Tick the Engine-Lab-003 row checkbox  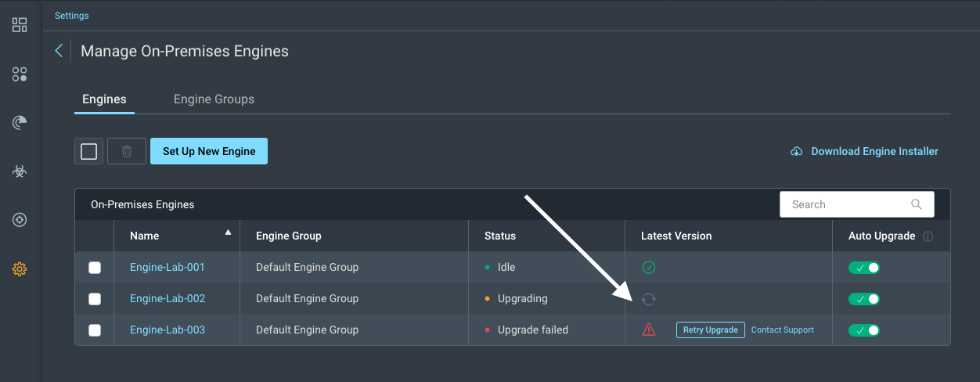coord(95,330)
